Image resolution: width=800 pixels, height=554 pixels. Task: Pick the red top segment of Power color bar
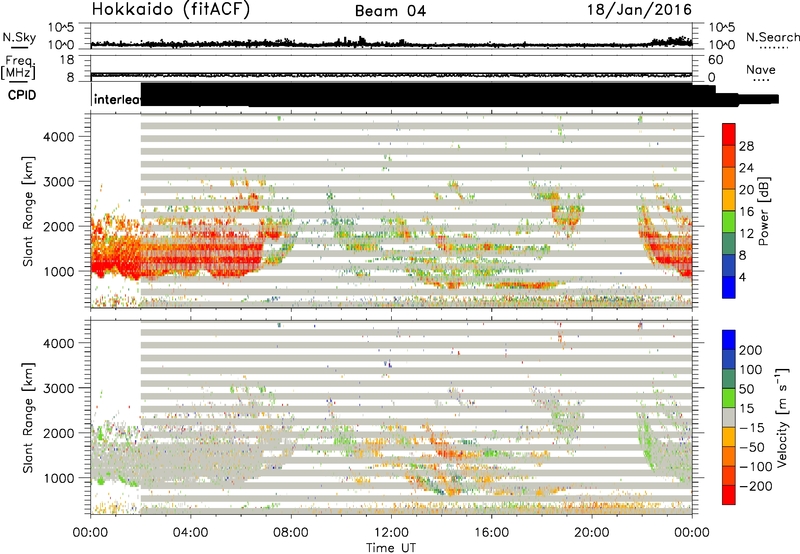[x=729, y=134]
